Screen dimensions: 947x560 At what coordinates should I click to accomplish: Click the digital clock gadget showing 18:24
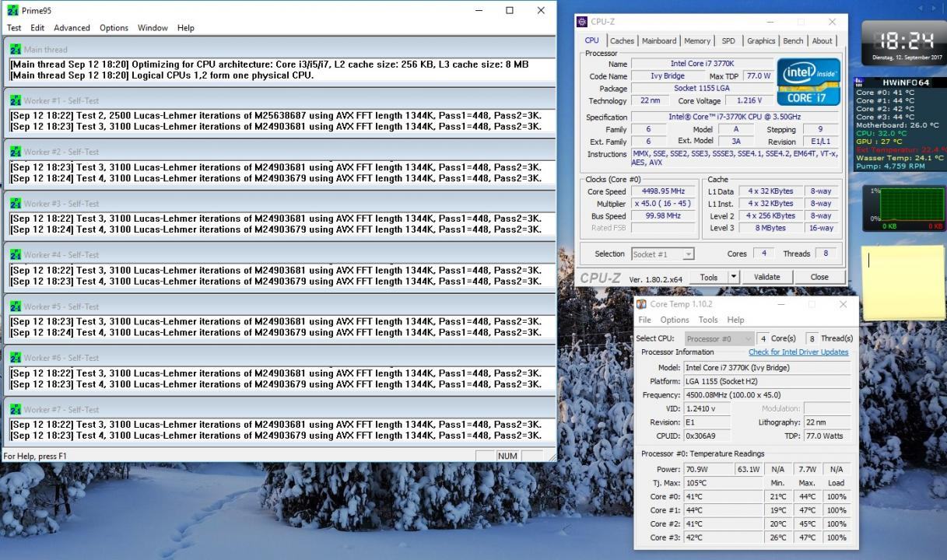click(x=903, y=43)
